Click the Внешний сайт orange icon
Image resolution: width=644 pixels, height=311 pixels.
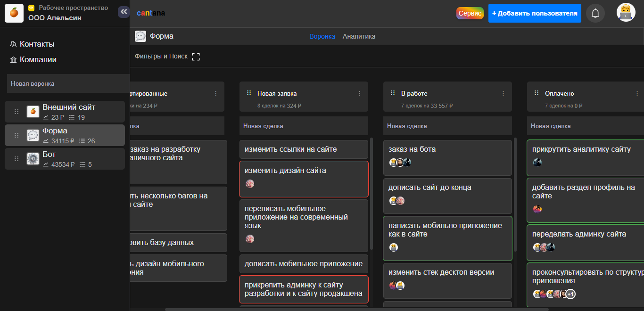click(33, 112)
